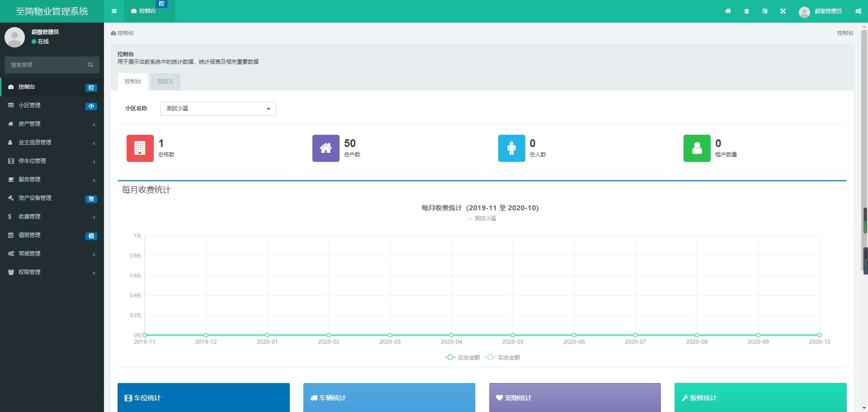Click in the 搜索菜单 search field
The image size is (868, 412).
click(x=45, y=65)
